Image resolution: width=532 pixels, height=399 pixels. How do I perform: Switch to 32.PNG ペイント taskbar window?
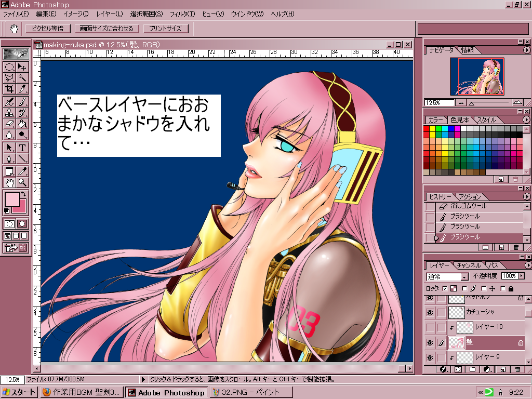tap(251, 392)
